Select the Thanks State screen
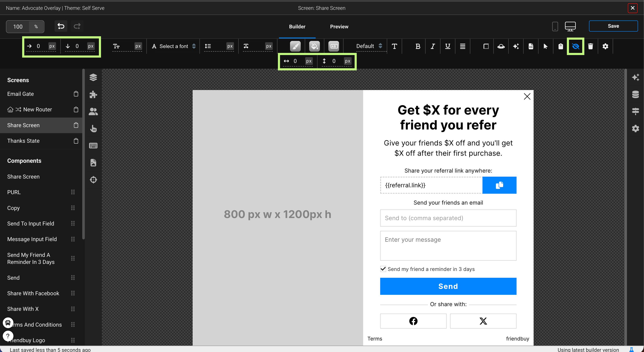 click(23, 141)
